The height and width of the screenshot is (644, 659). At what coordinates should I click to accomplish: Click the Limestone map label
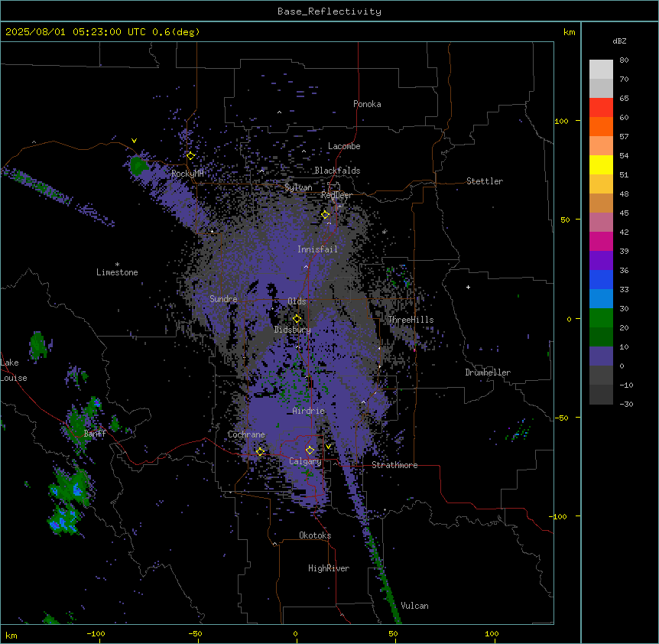pos(117,272)
